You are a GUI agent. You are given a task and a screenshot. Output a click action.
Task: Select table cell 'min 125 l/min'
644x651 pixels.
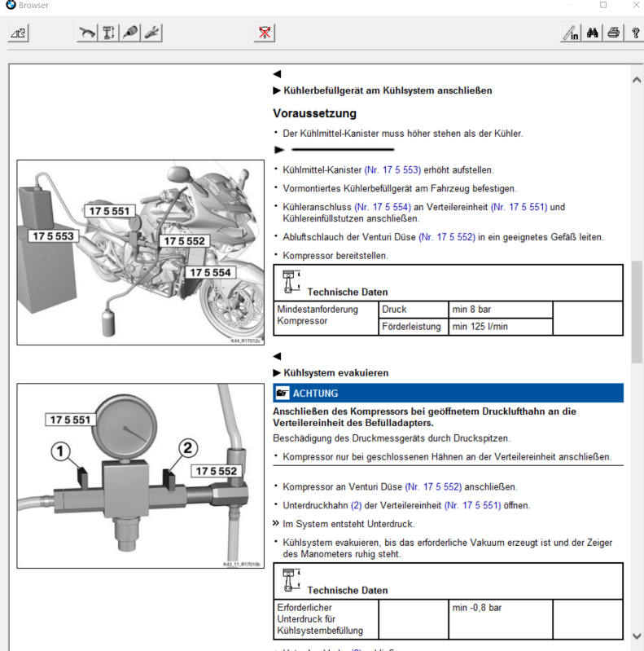pyautogui.click(x=501, y=327)
